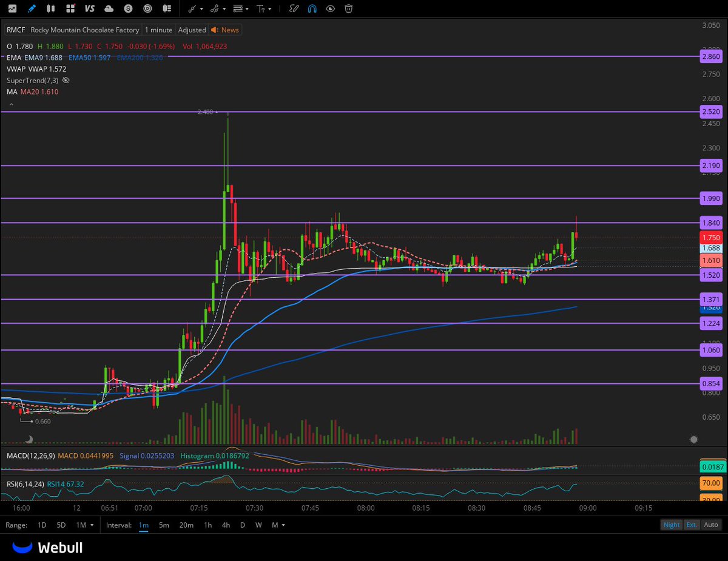Click the circular replay icon

pos(148,8)
